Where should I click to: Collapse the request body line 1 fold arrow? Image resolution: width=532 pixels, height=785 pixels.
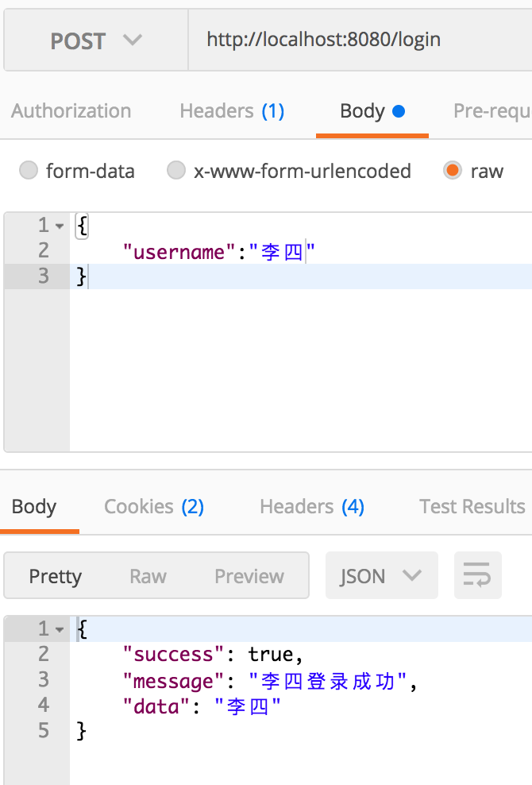point(60,226)
